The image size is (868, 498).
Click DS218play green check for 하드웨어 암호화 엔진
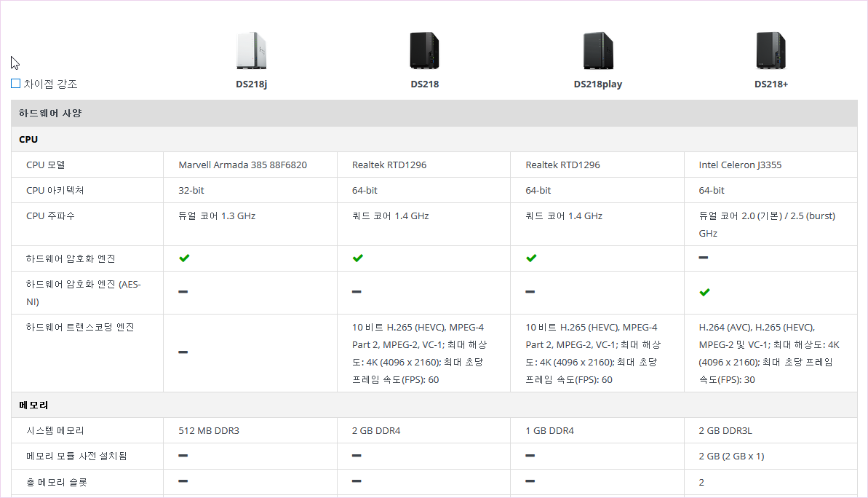(x=531, y=258)
